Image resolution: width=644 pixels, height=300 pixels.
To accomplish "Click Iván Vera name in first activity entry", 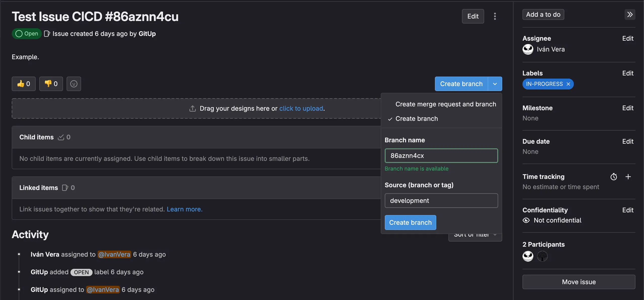I will tap(45, 254).
